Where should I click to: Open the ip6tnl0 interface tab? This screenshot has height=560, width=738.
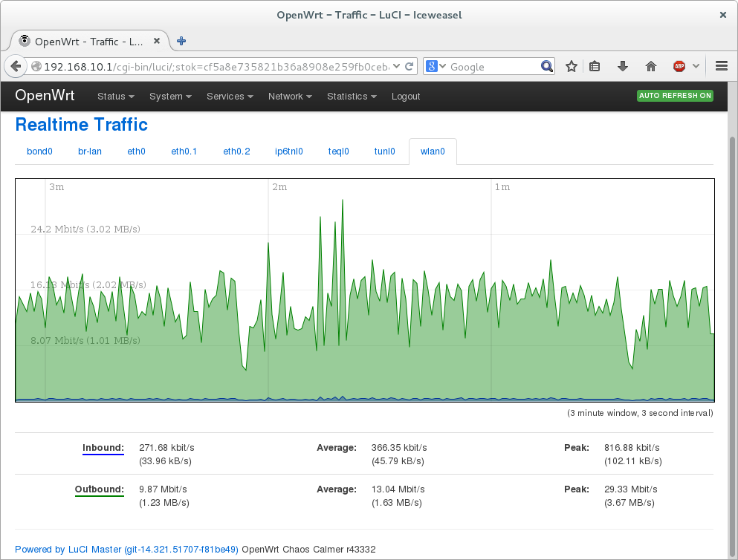pyautogui.click(x=289, y=152)
